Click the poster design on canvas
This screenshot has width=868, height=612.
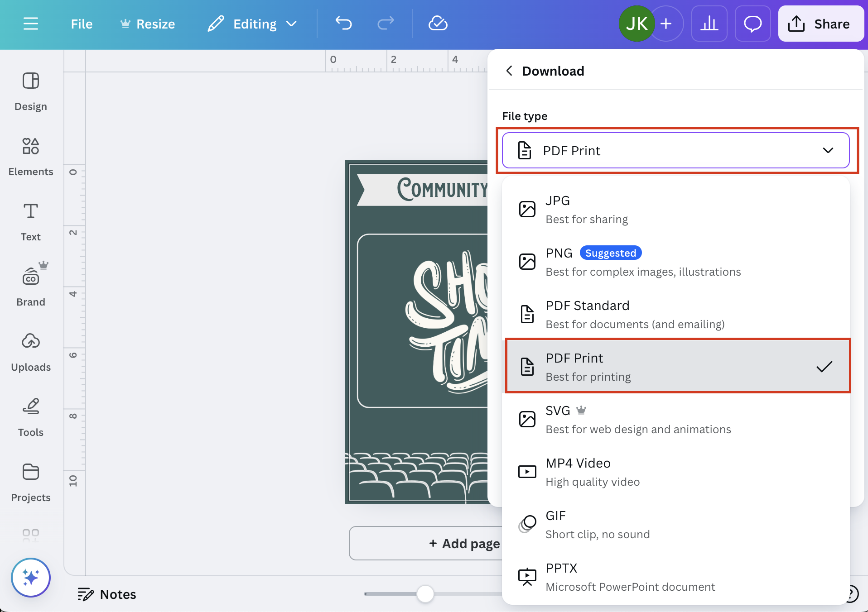pyautogui.click(x=417, y=332)
